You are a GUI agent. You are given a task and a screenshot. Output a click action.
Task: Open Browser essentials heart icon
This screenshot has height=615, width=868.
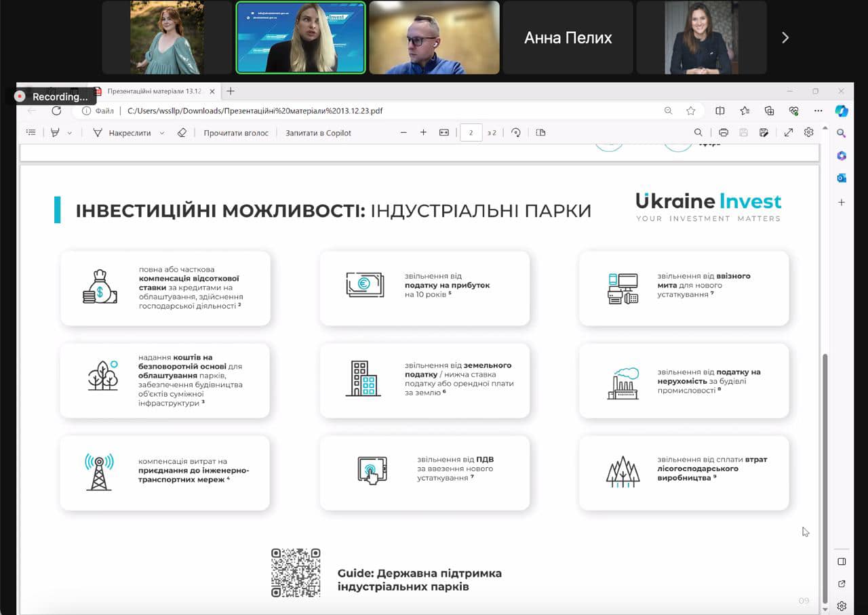(x=793, y=111)
